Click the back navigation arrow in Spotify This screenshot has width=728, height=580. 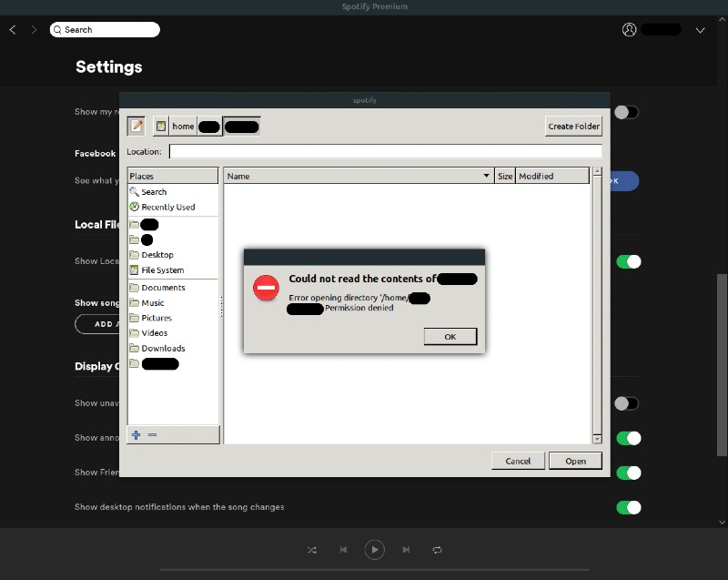click(x=13, y=30)
